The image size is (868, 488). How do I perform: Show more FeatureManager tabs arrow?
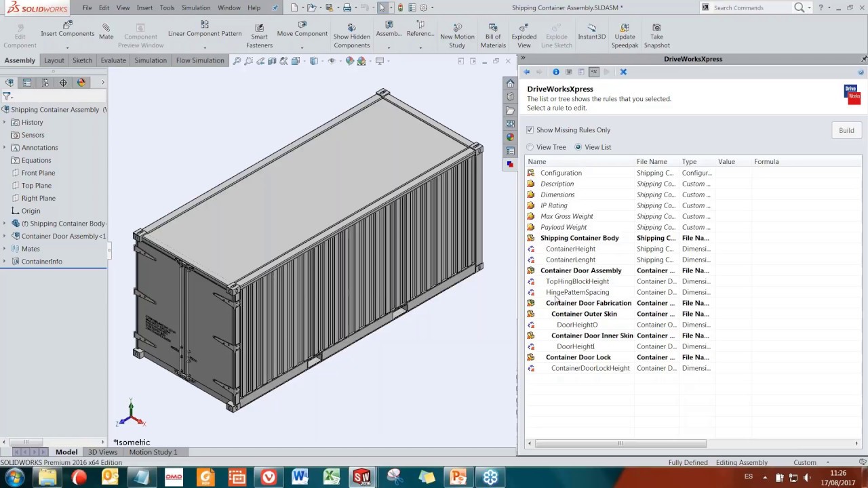[102, 83]
